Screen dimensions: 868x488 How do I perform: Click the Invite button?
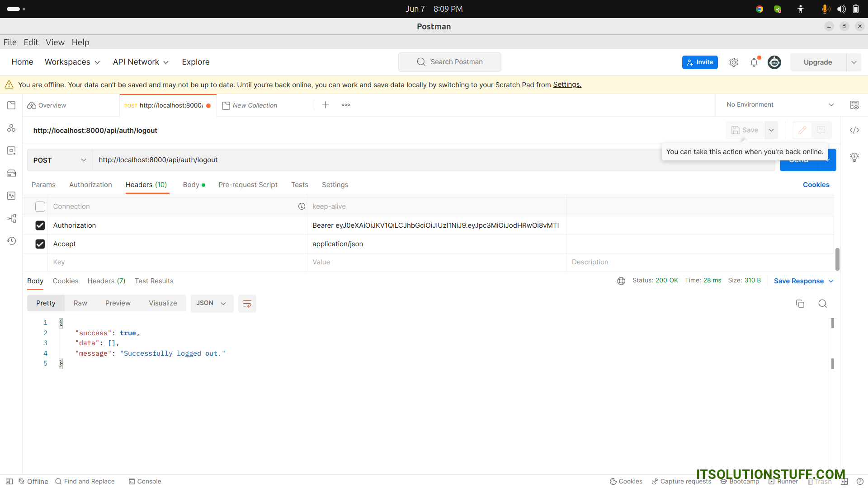(700, 62)
